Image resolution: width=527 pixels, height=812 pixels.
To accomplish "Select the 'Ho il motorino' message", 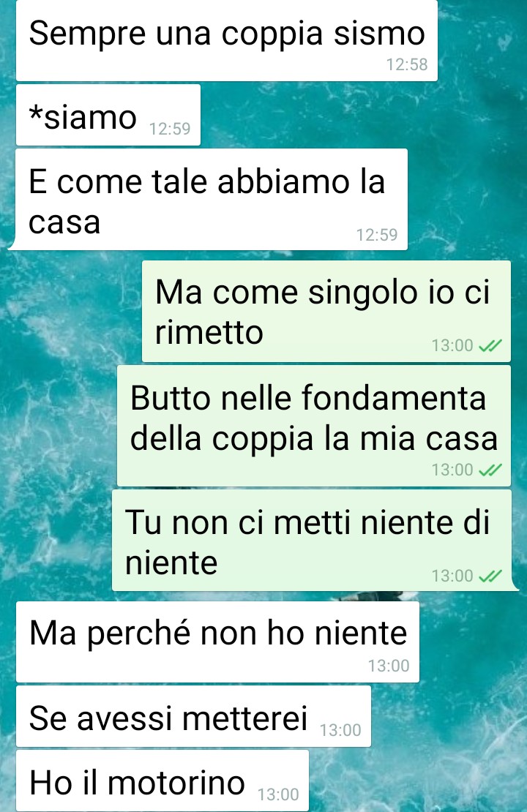I will 162,781.
